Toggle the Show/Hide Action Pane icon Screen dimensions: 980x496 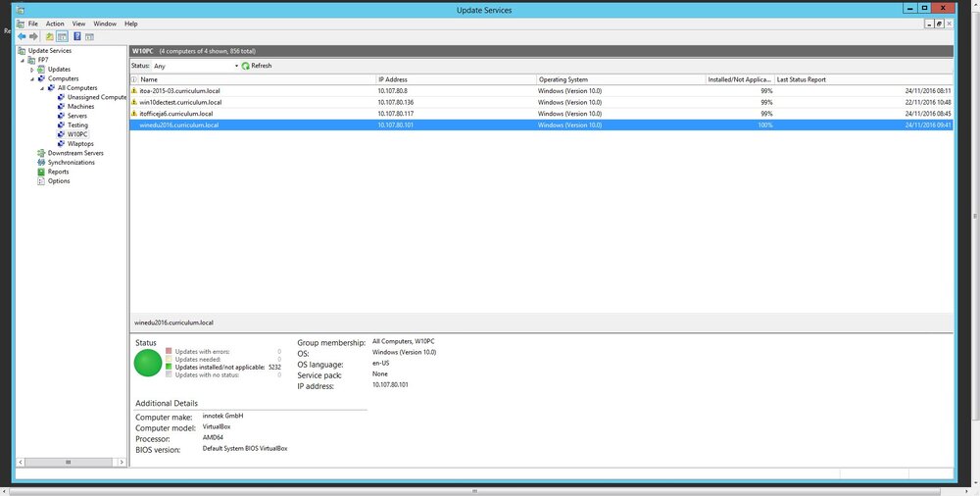pos(90,37)
